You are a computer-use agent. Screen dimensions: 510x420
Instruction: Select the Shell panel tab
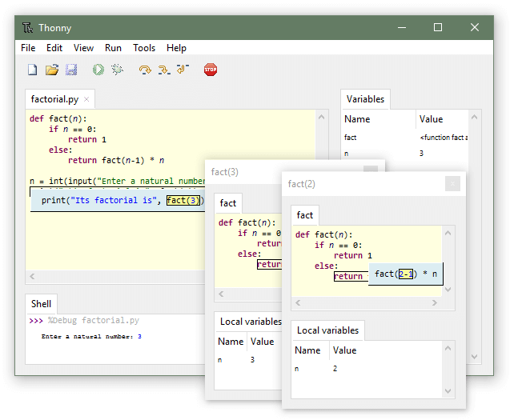point(41,303)
